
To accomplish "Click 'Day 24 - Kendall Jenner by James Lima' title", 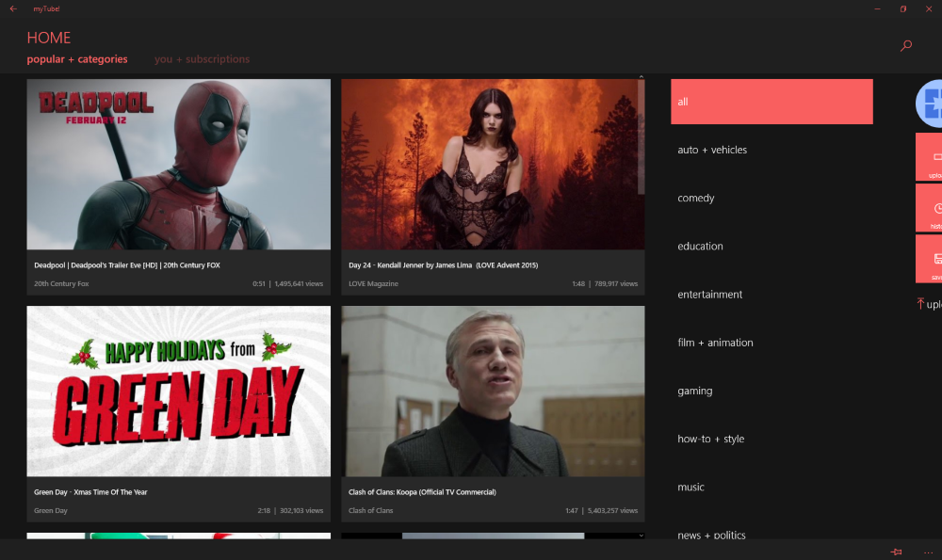I will (x=443, y=265).
